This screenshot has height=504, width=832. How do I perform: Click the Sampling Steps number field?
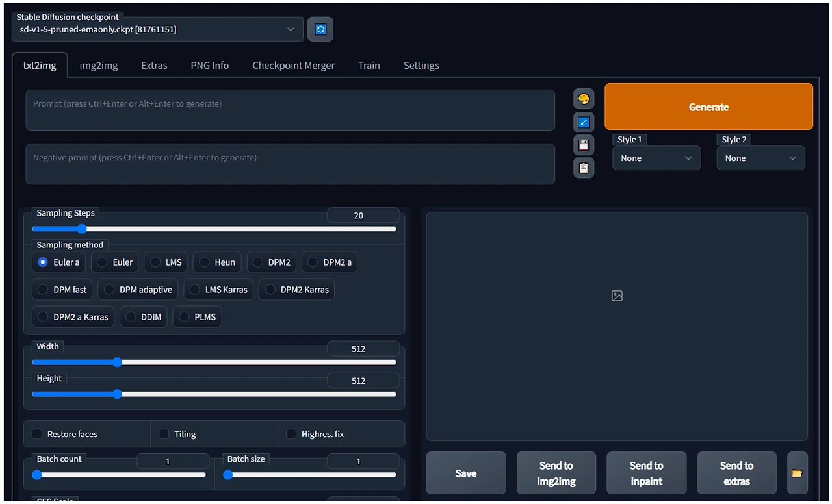[x=363, y=215]
